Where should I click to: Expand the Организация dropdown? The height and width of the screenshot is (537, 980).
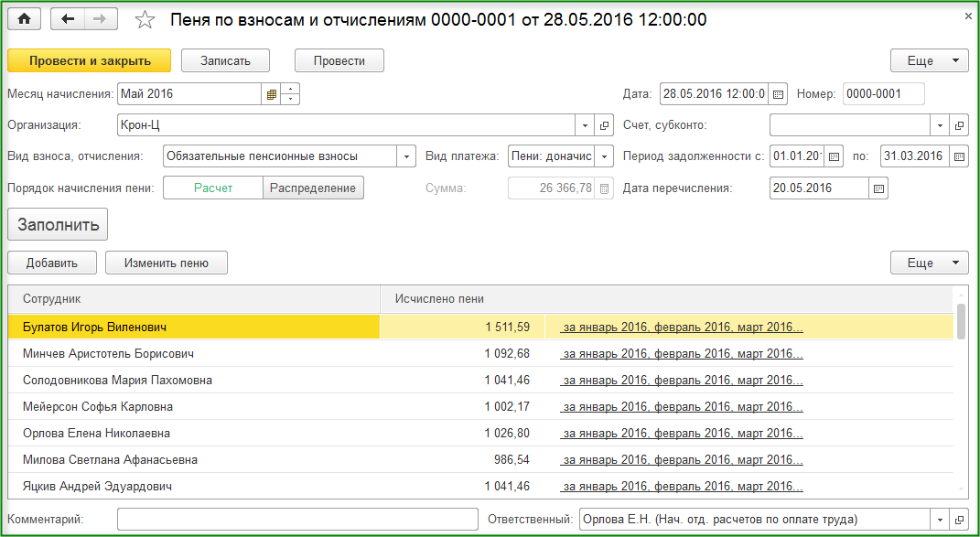(585, 125)
